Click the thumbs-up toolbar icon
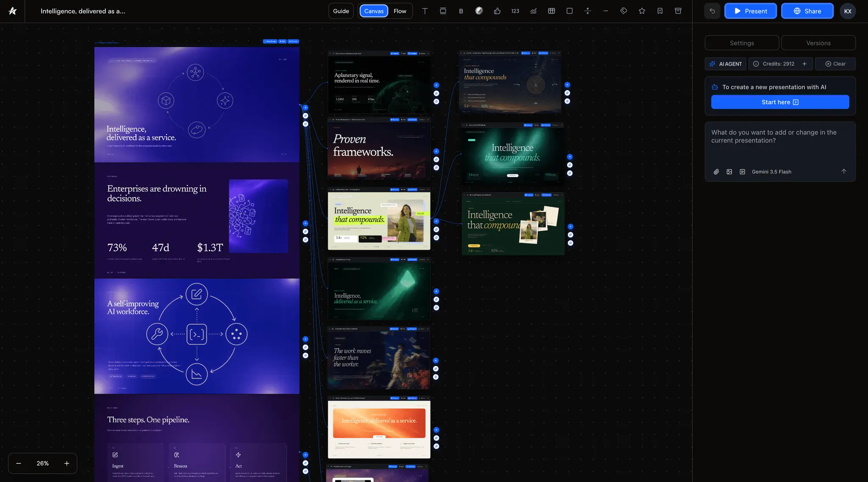 coord(497,11)
